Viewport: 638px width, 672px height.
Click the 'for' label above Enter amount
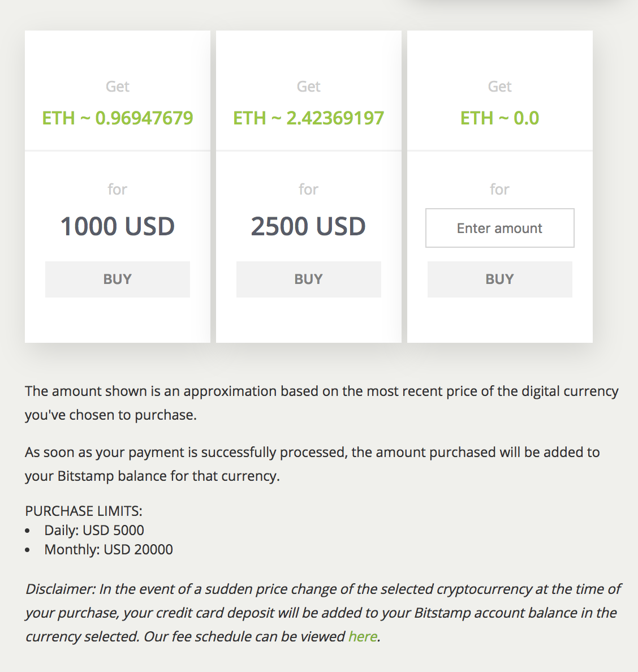[499, 189]
